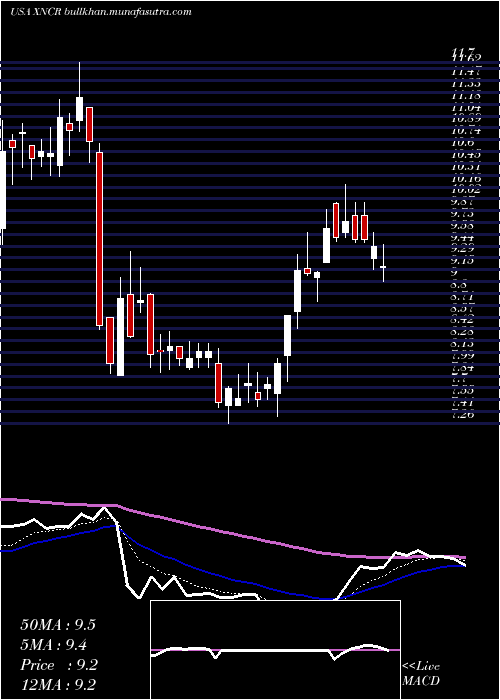Click the "<<Live MACD" label

click(x=421, y=674)
